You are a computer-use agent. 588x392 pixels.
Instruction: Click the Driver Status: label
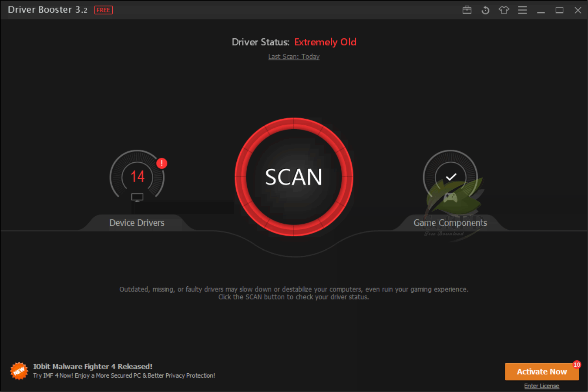pyautogui.click(x=260, y=42)
